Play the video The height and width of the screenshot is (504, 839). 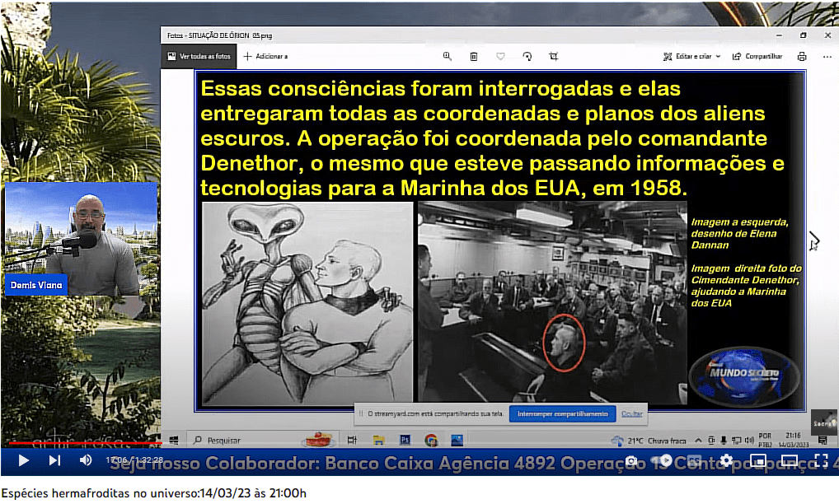pyautogui.click(x=24, y=460)
